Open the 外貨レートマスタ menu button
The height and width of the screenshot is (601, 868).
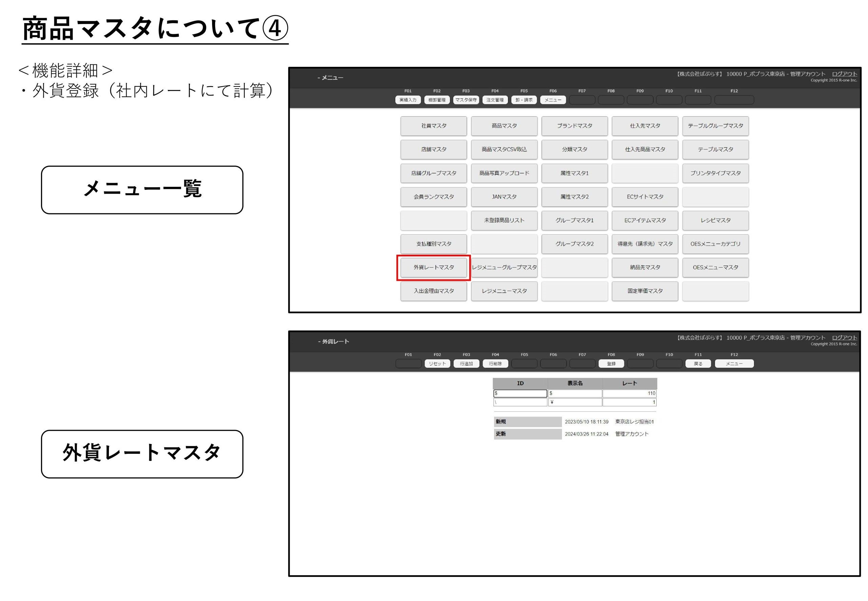tap(433, 267)
